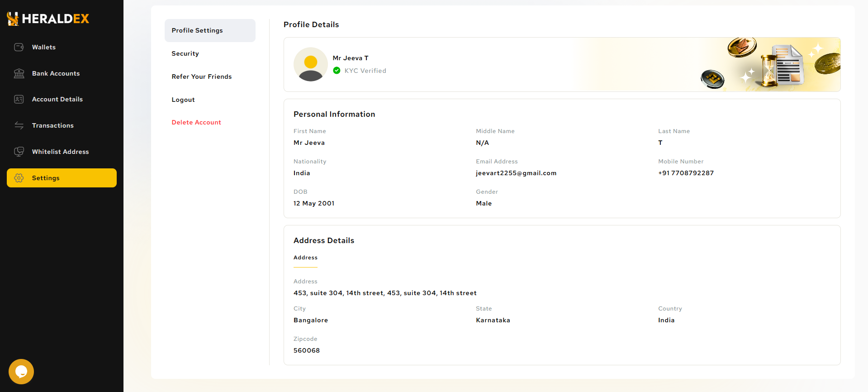Click the Whitelist Address shield icon
The width and height of the screenshot is (868, 392).
pos(19,152)
